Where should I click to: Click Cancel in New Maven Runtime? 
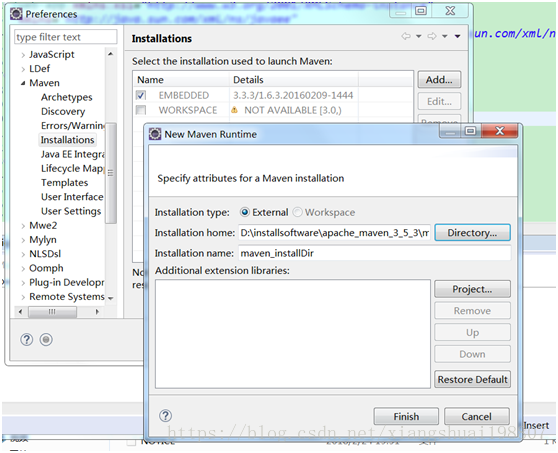tap(477, 416)
